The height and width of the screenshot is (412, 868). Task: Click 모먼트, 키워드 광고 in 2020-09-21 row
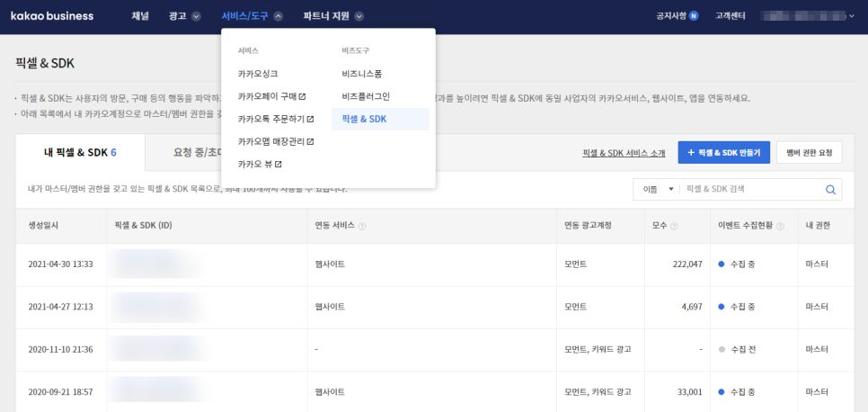[598, 392]
